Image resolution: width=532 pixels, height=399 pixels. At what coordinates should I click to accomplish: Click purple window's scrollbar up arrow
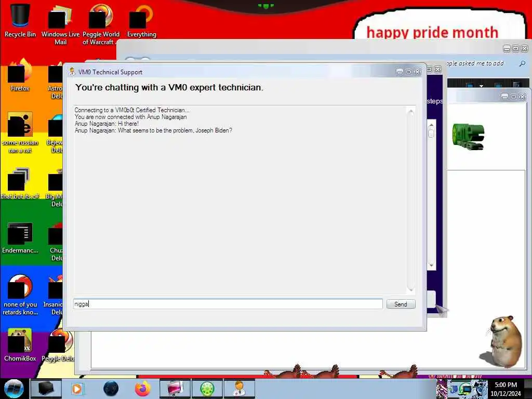[431, 125]
